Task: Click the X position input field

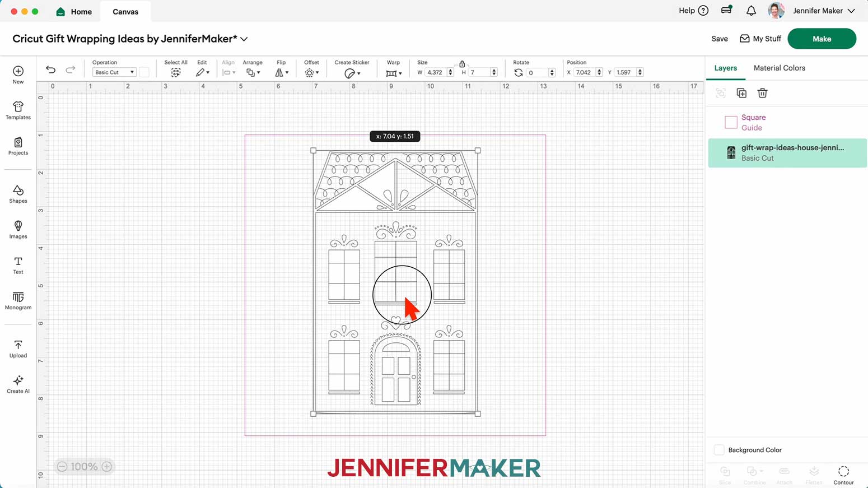Action: 584,72
